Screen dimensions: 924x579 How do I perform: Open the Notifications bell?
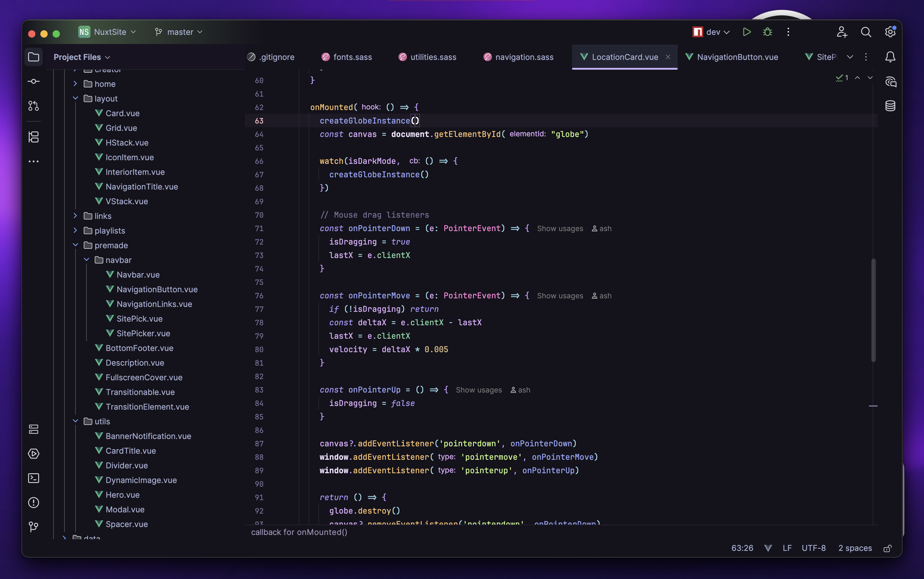tap(890, 57)
